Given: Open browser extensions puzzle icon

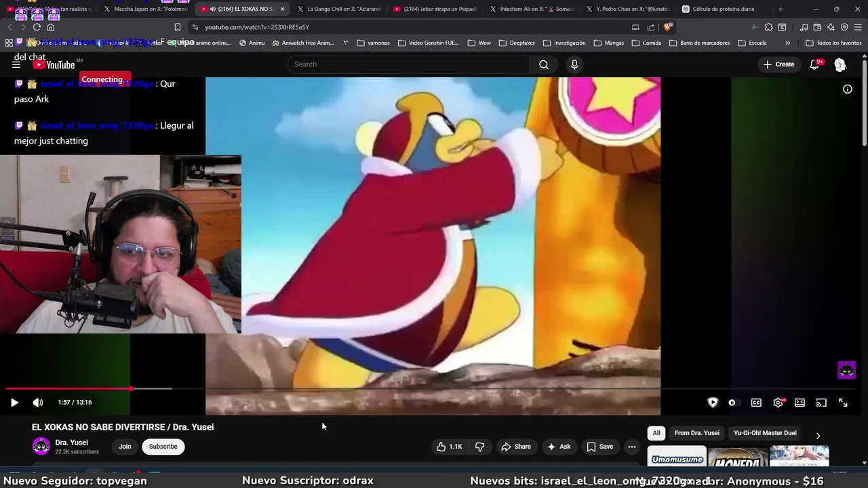Looking at the screenshot, I should (768, 27).
